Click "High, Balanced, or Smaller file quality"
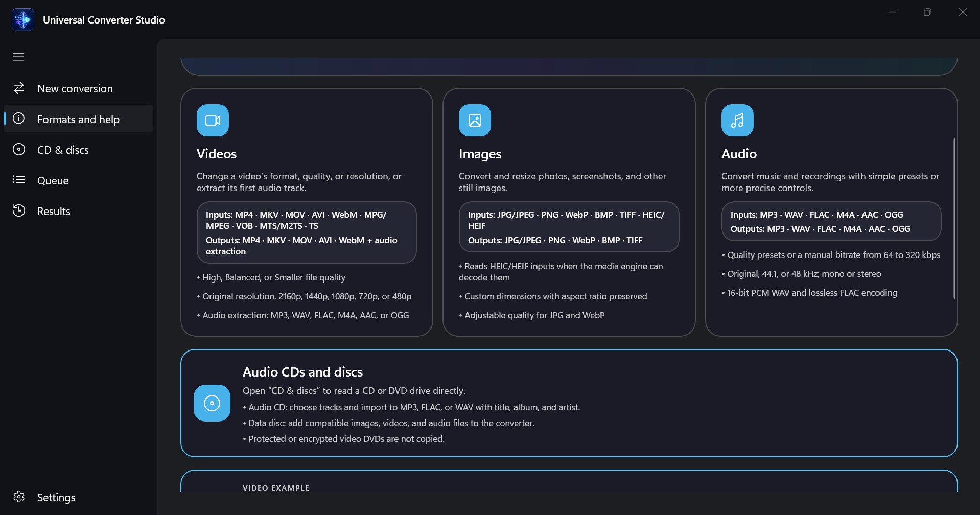This screenshot has height=515, width=980. pos(271,277)
